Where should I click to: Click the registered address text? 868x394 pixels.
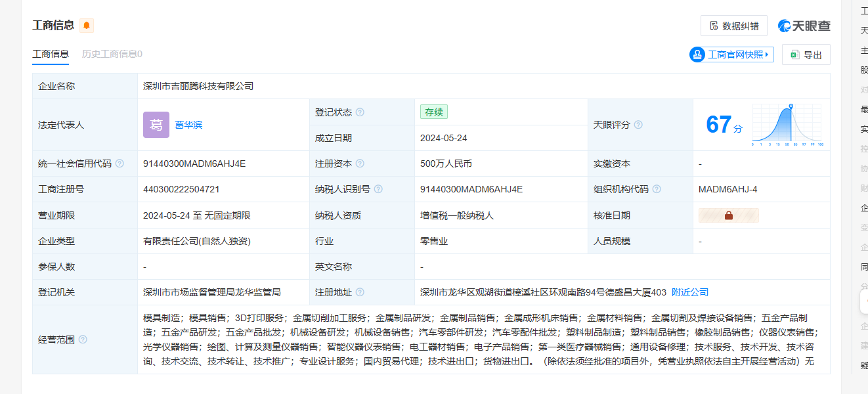coord(543,292)
